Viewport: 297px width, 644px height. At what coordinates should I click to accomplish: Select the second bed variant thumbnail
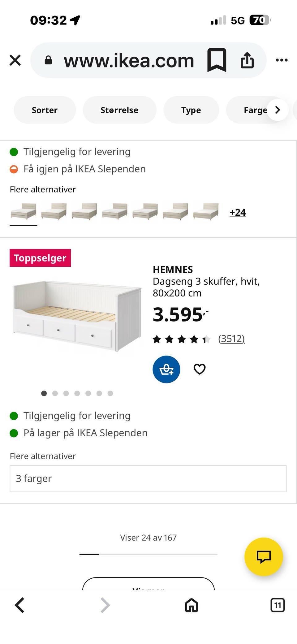click(54, 212)
